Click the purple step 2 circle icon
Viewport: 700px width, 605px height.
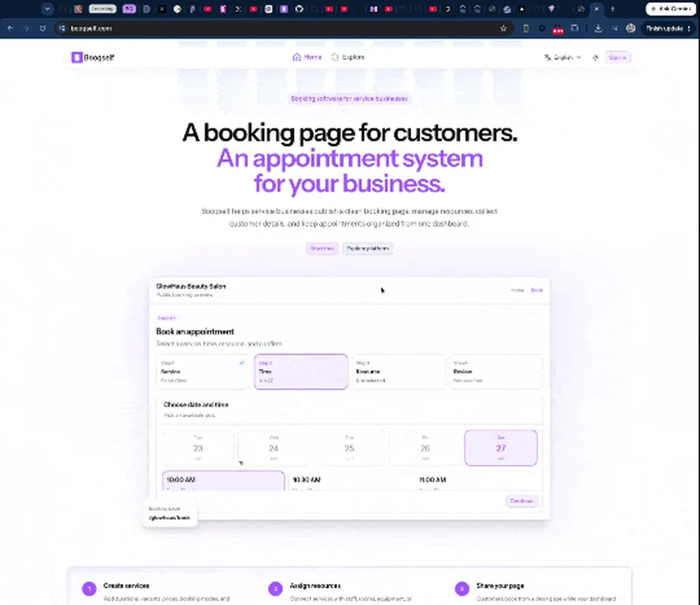pos(276,588)
